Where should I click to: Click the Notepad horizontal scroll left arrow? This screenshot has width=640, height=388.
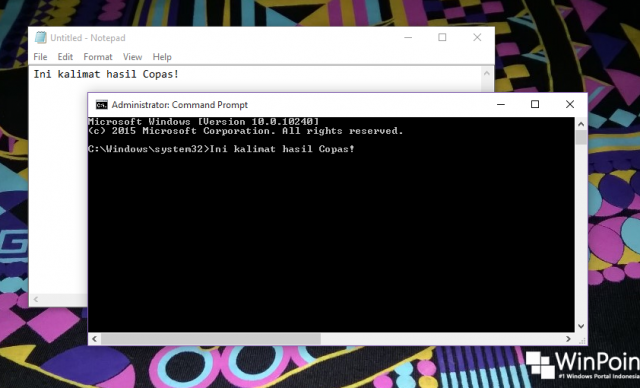pyautogui.click(x=36, y=299)
